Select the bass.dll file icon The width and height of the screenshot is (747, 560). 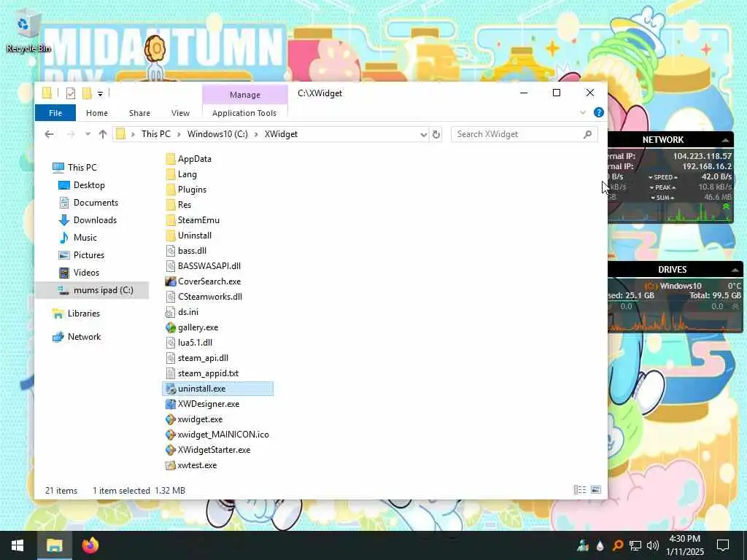[171, 251]
